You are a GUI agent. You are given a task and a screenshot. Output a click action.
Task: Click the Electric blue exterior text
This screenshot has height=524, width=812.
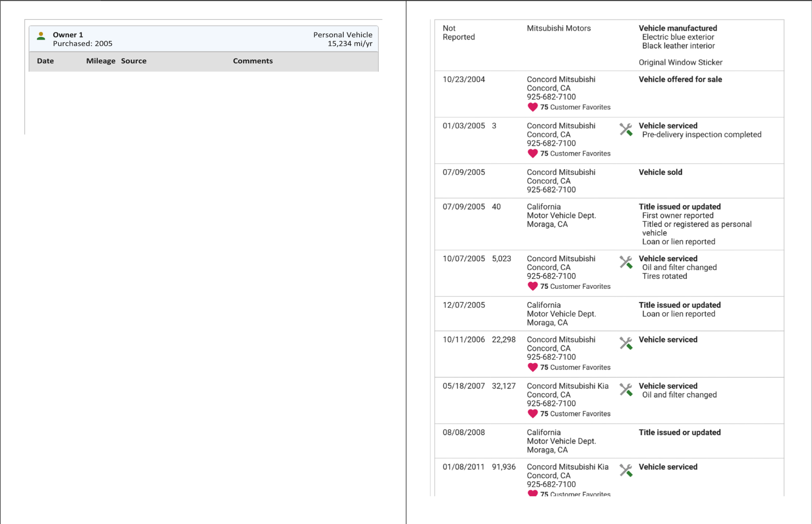click(678, 37)
